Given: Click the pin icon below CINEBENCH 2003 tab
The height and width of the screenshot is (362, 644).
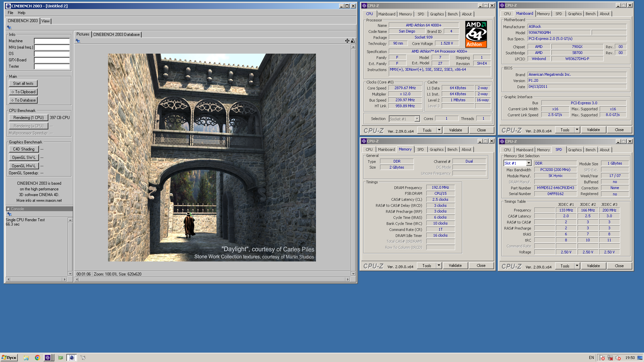Looking at the screenshot, I should (9, 27).
